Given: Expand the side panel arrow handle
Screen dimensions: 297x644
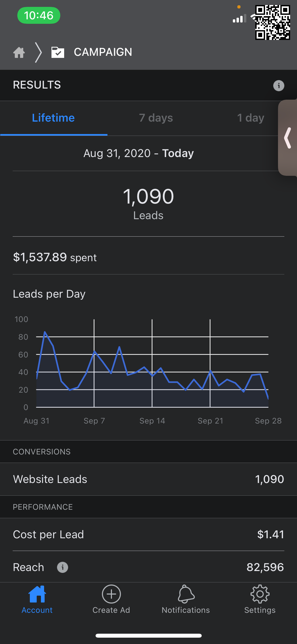Looking at the screenshot, I should (288, 138).
